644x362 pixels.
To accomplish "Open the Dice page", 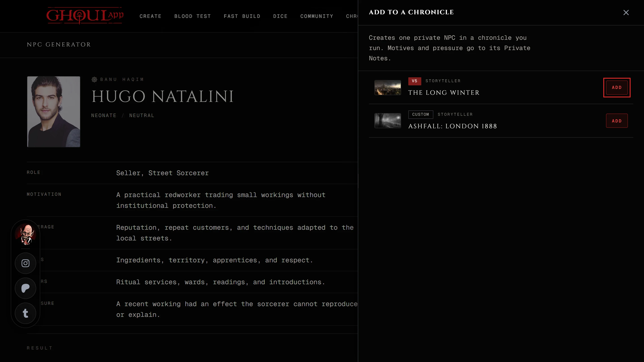I will (280, 16).
